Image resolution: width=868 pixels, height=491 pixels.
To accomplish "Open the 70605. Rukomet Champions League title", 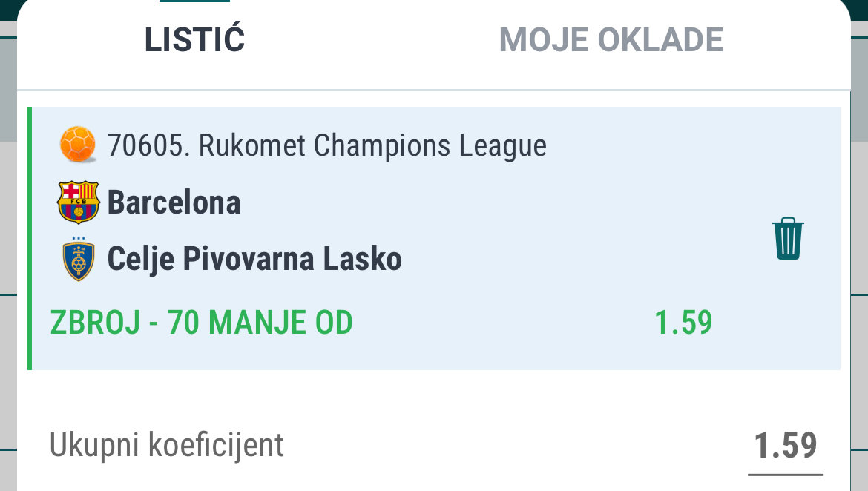I will [x=326, y=145].
